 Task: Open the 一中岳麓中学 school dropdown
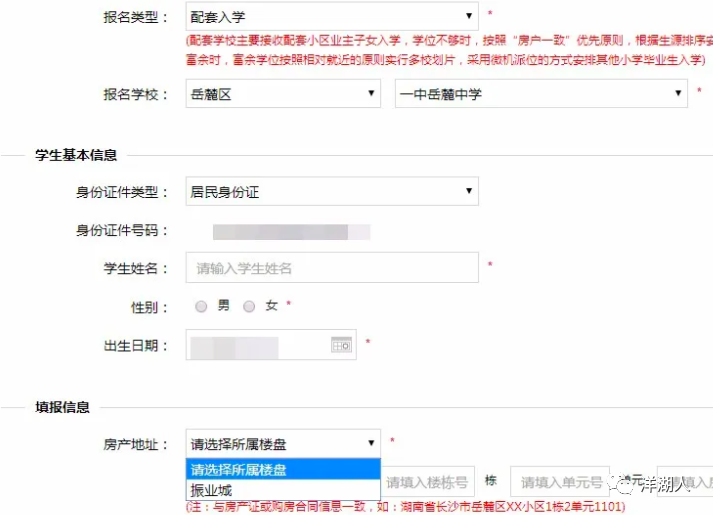pos(541,94)
